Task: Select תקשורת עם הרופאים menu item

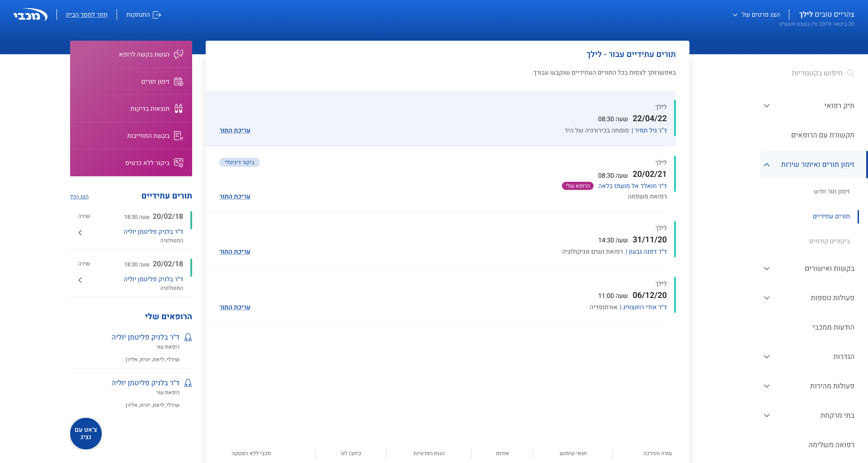Action: (823, 135)
